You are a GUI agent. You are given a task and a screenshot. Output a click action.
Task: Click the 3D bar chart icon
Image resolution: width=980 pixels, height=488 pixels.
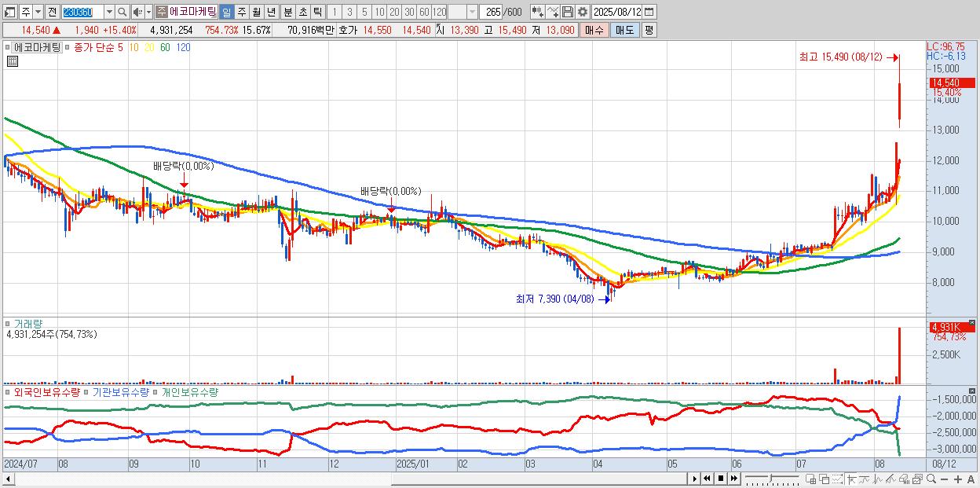point(904,479)
